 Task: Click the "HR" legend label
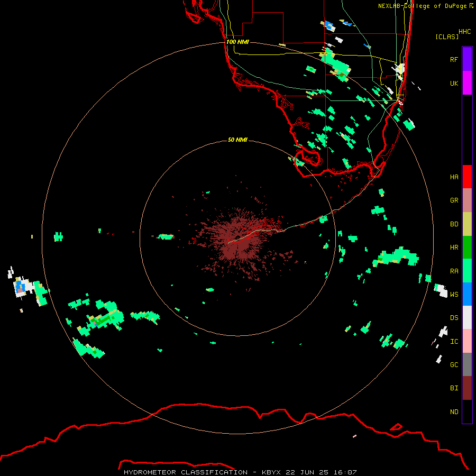click(x=454, y=248)
